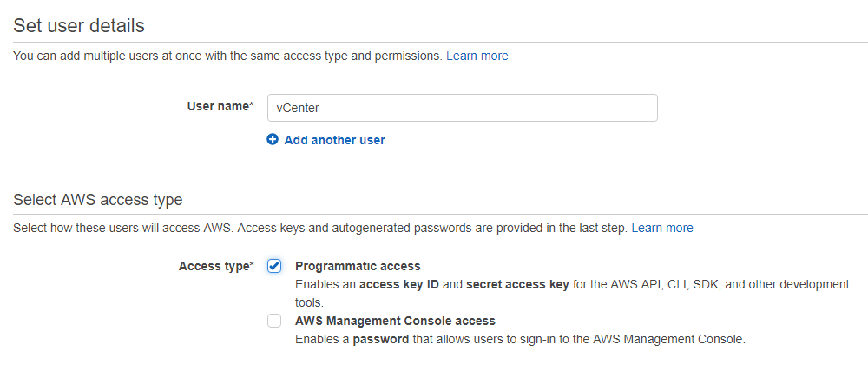Click the text 'Select how these users will access AWS'
The height and width of the screenshot is (378, 868).
pos(123,228)
